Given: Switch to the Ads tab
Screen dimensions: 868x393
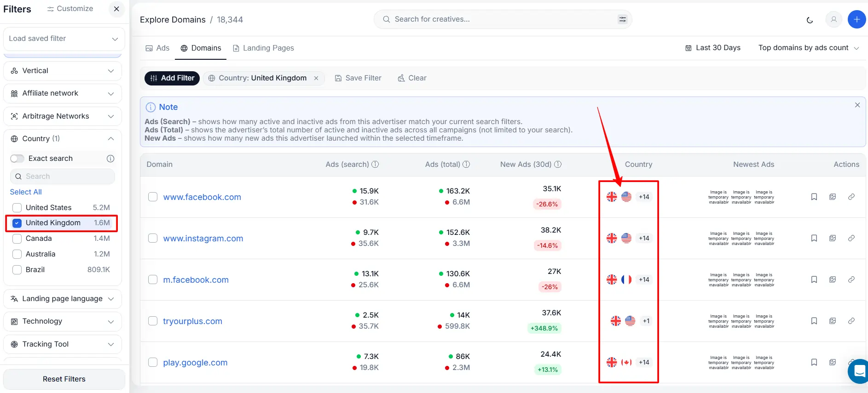Looking at the screenshot, I should click(x=157, y=48).
